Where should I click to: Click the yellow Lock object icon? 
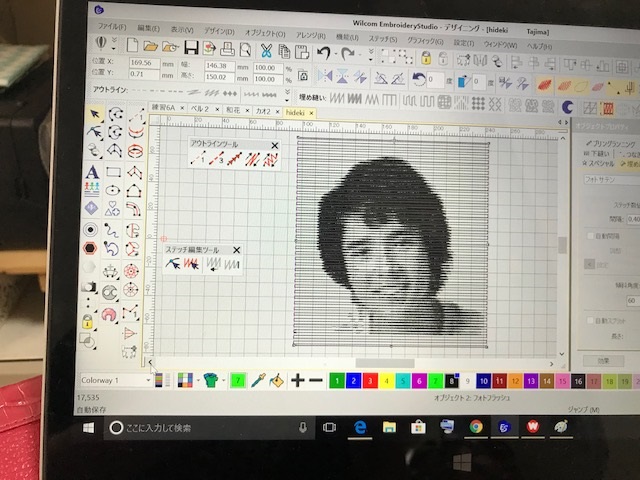tap(426, 58)
